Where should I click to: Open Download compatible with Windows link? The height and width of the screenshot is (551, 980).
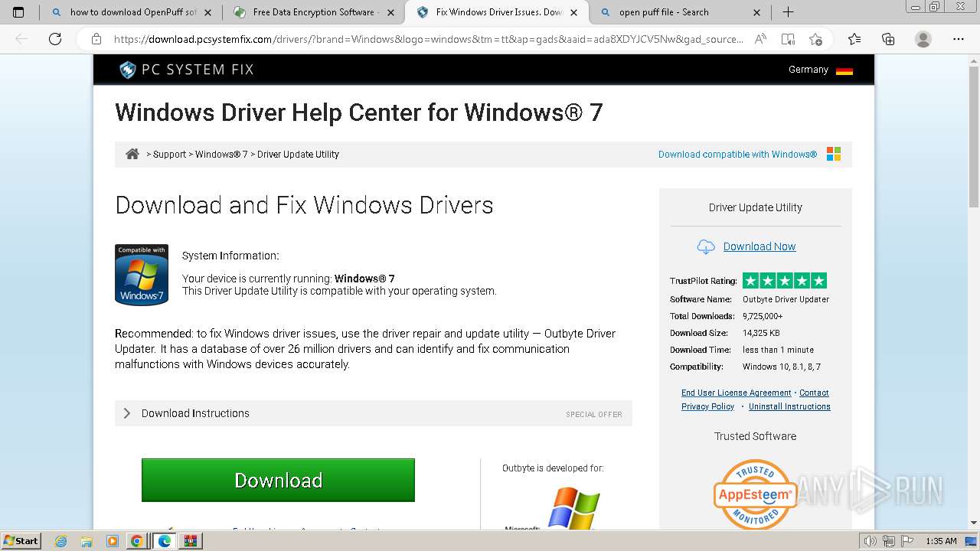pos(737,154)
